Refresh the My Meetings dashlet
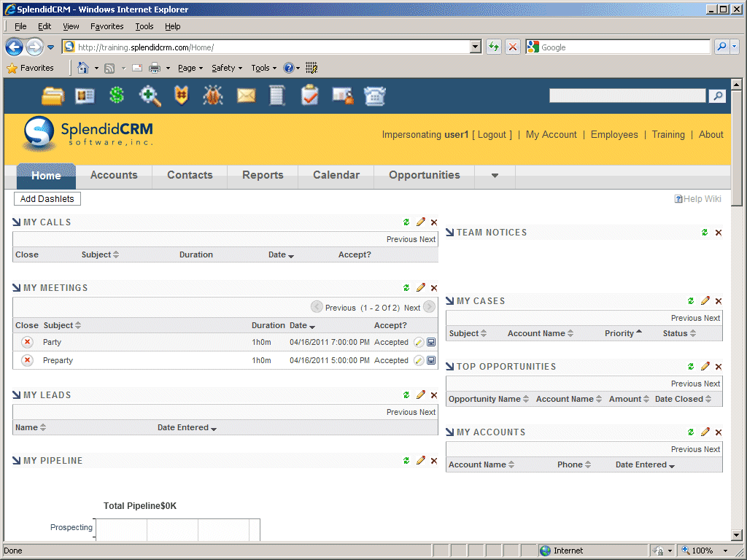Image resolution: width=747 pixels, height=560 pixels. [x=406, y=288]
